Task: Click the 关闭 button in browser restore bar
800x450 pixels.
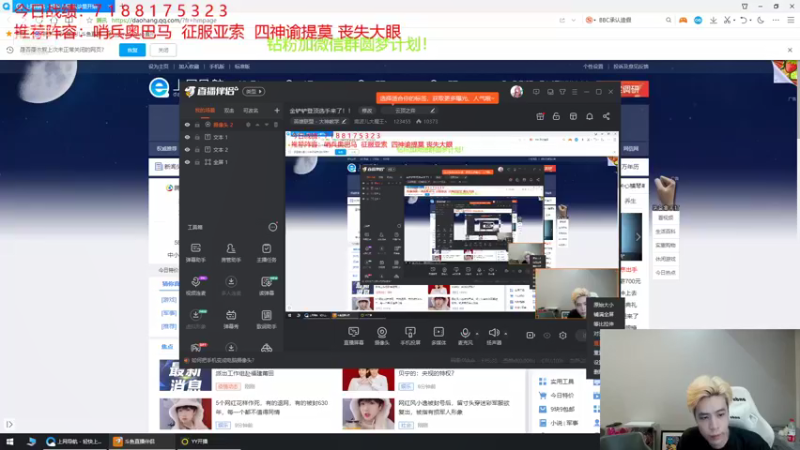Action: [x=163, y=50]
